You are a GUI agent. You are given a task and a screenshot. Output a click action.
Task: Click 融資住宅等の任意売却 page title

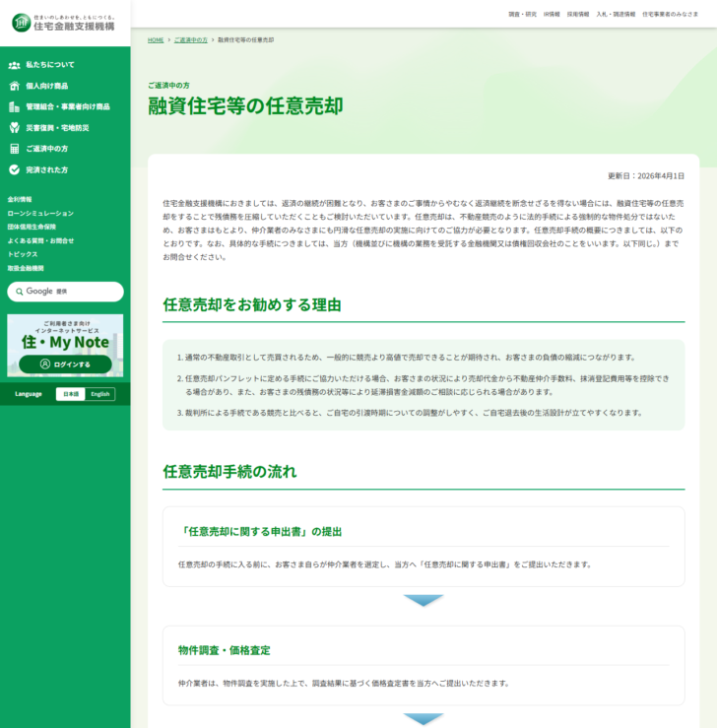click(x=245, y=105)
